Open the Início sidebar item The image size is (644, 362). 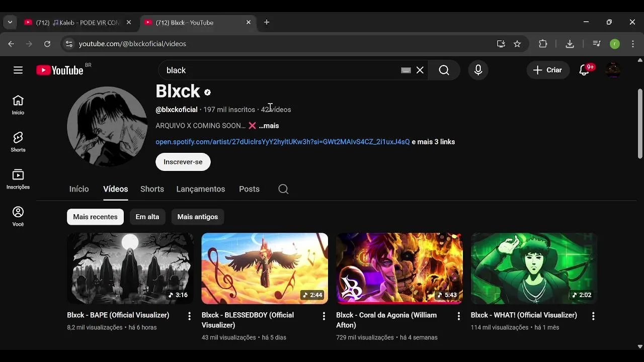pyautogui.click(x=18, y=105)
